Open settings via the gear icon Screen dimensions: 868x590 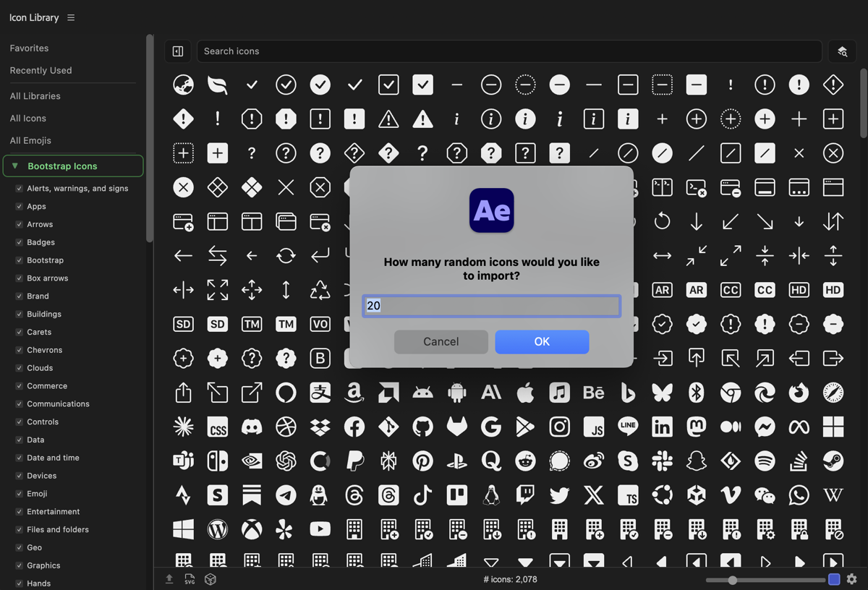852,579
